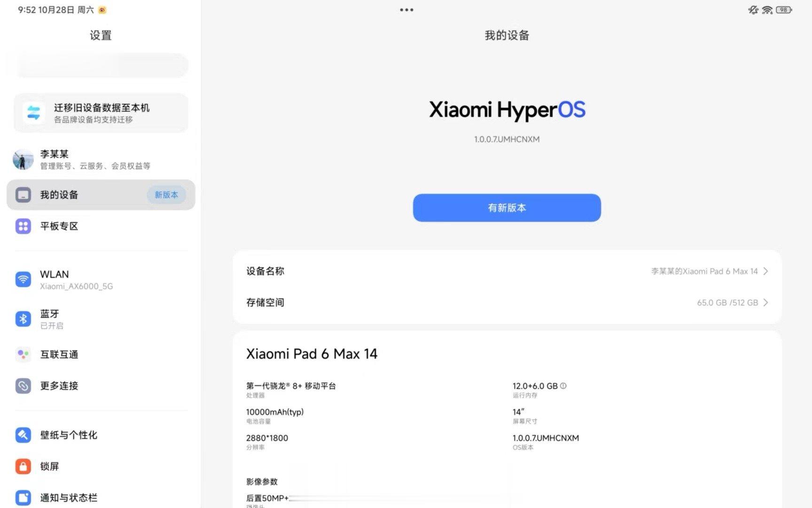Click the 有新版本 update button
The height and width of the screenshot is (508, 812).
[x=507, y=208]
